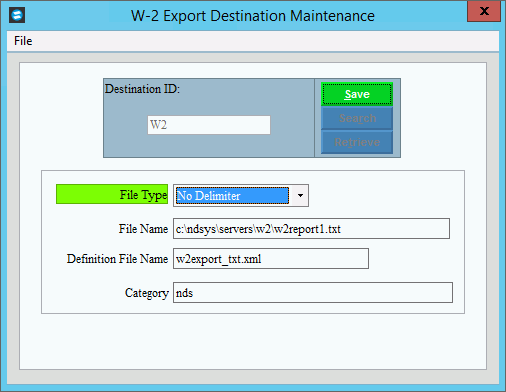The image size is (506, 392).
Task: Expand the File Type dropdown arrow
Action: (300, 195)
